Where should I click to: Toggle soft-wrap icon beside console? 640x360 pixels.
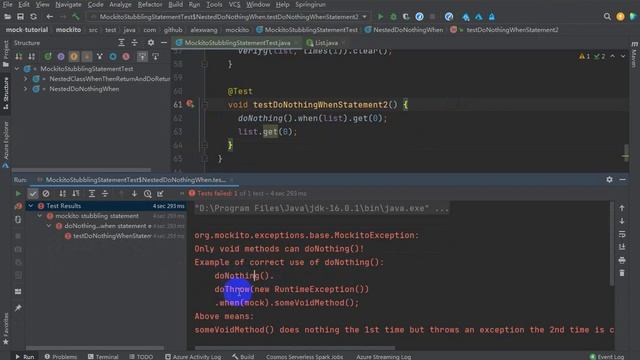pos(622,234)
